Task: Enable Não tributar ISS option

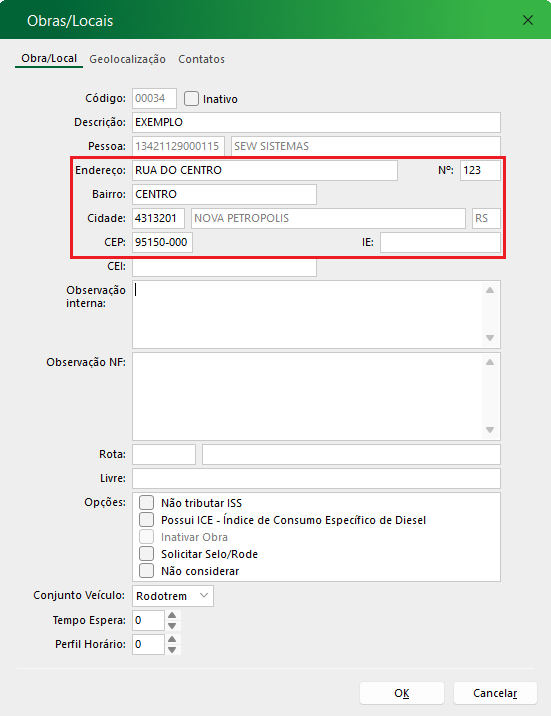Action: pos(147,502)
